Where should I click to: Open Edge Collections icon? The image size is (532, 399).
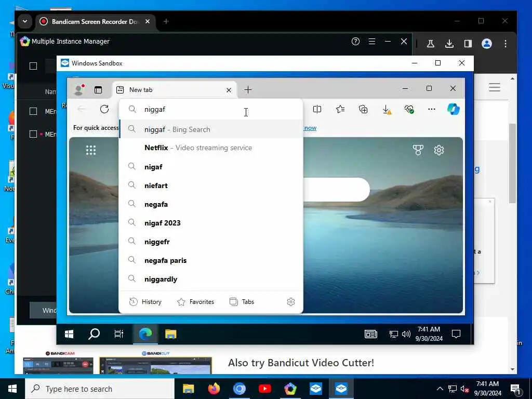(x=363, y=109)
